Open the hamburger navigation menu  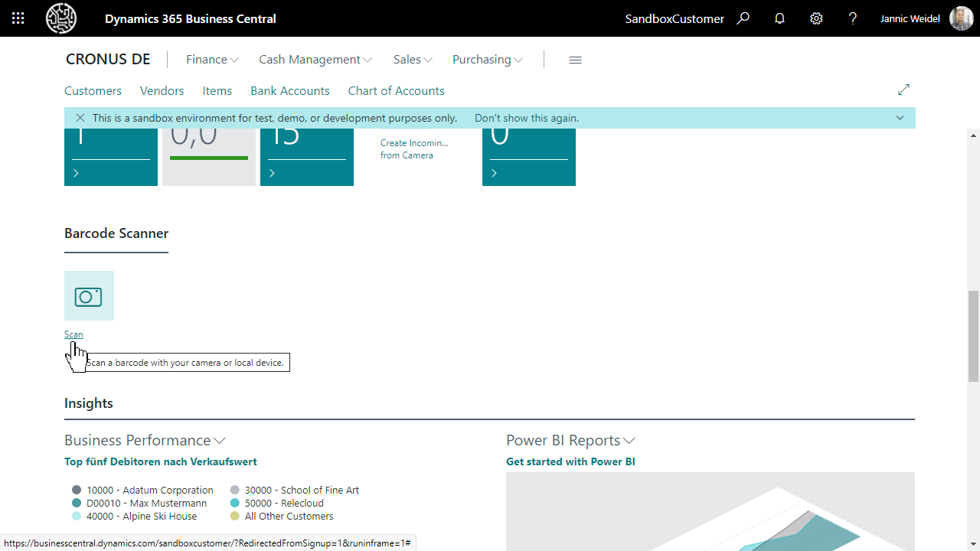coord(575,60)
